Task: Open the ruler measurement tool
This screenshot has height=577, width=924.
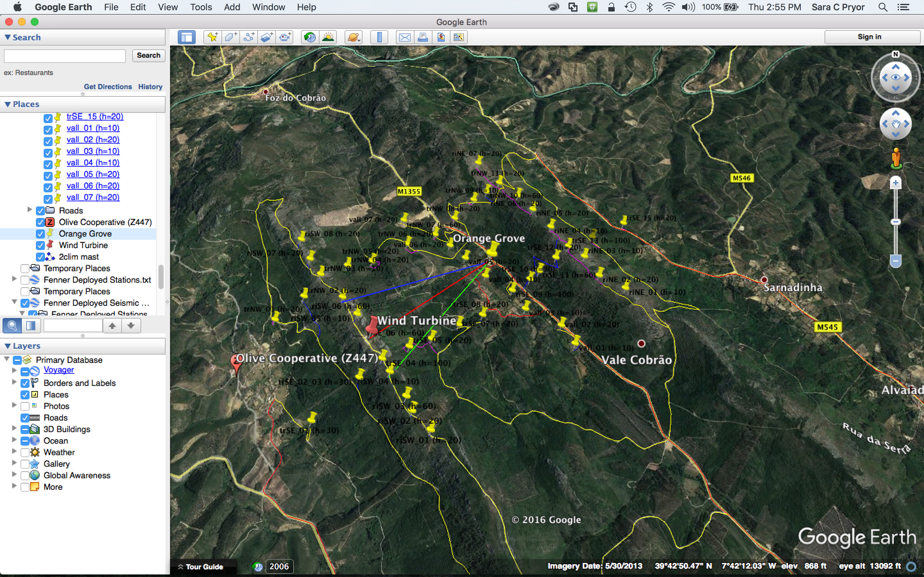Action: click(x=379, y=37)
